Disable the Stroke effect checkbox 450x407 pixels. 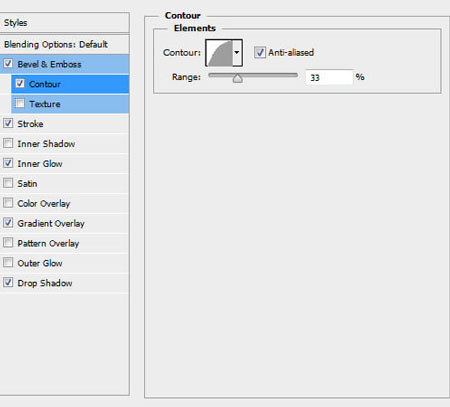[x=8, y=123]
